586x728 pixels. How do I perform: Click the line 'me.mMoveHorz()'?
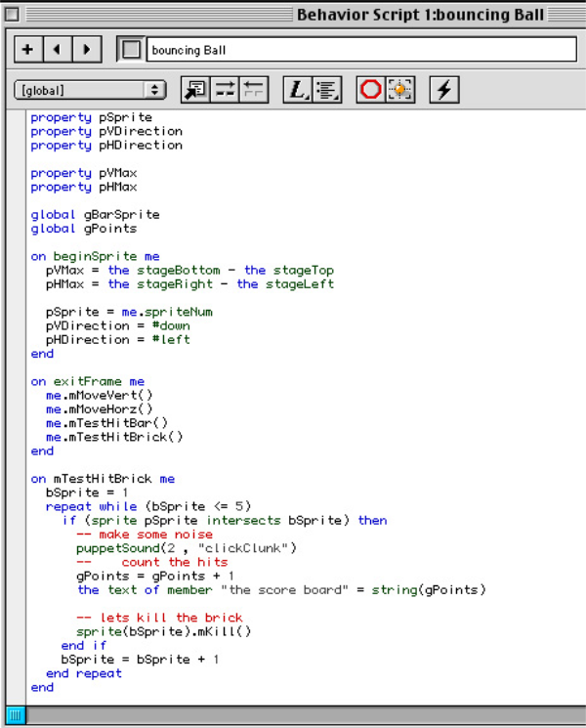click(99, 409)
